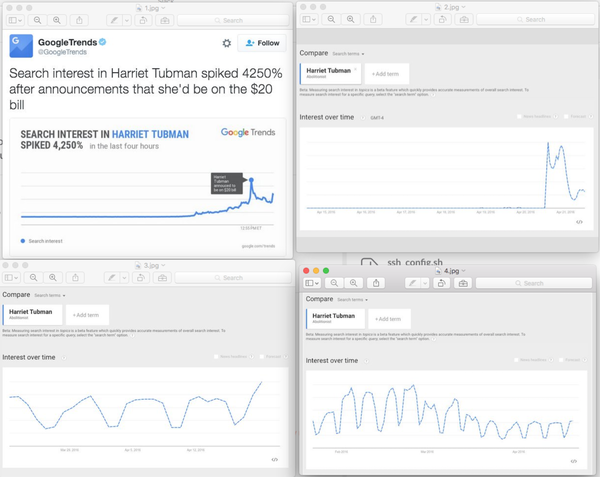Select the Harriet Tubman term in the 2.jpg window
The height and width of the screenshot is (477, 600).
tap(330, 74)
